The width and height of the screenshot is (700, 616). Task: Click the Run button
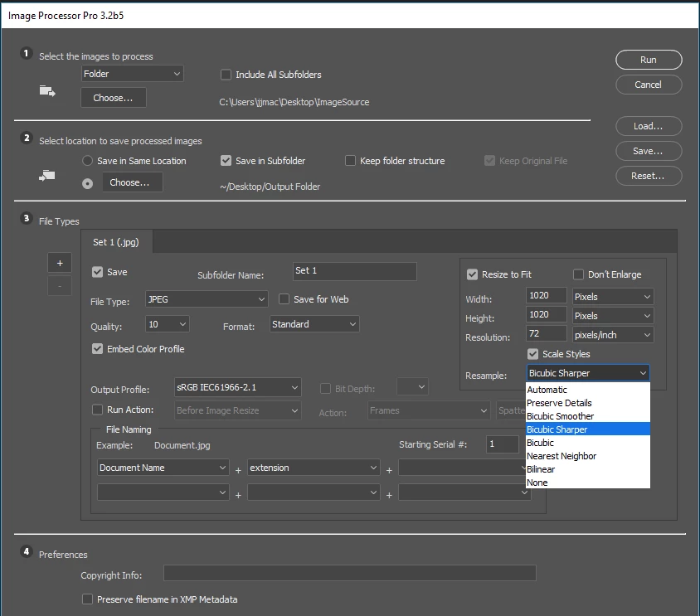(649, 60)
